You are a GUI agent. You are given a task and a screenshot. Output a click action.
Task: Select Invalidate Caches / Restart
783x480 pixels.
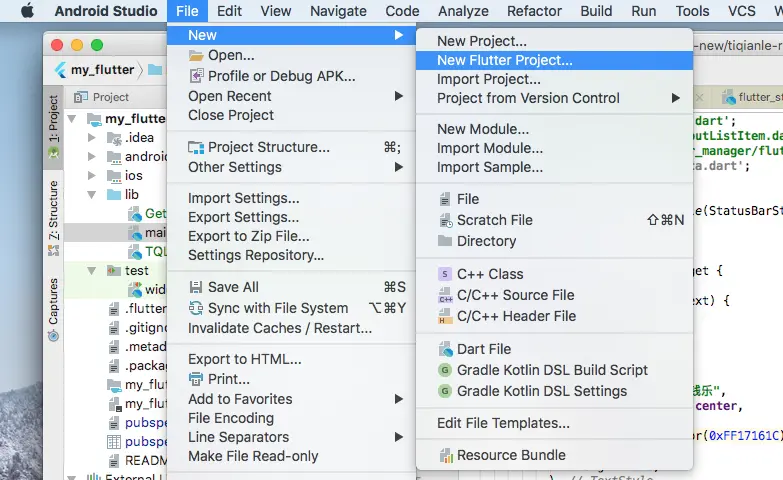(x=279, y=328)
